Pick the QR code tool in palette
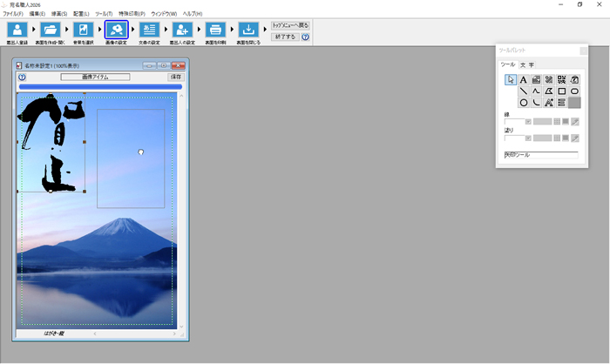Viewport: 610px width, 364px height. (x=562, y=80)
